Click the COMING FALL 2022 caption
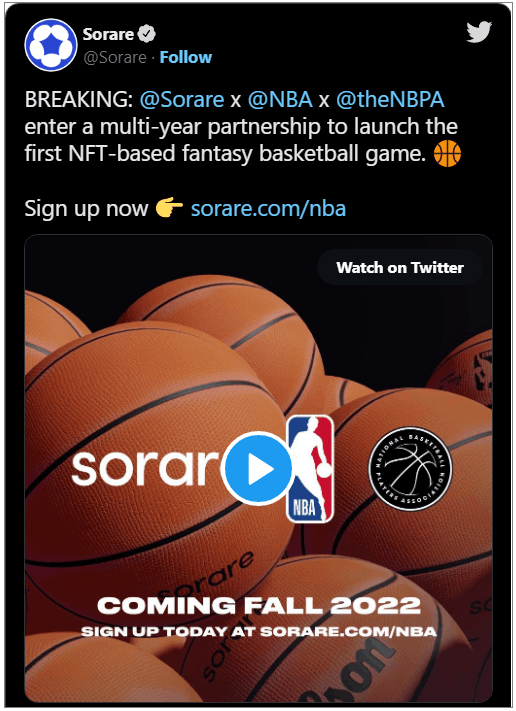This screenshot has height=711, width=516. pyautogui.click(x=259, y=605)
